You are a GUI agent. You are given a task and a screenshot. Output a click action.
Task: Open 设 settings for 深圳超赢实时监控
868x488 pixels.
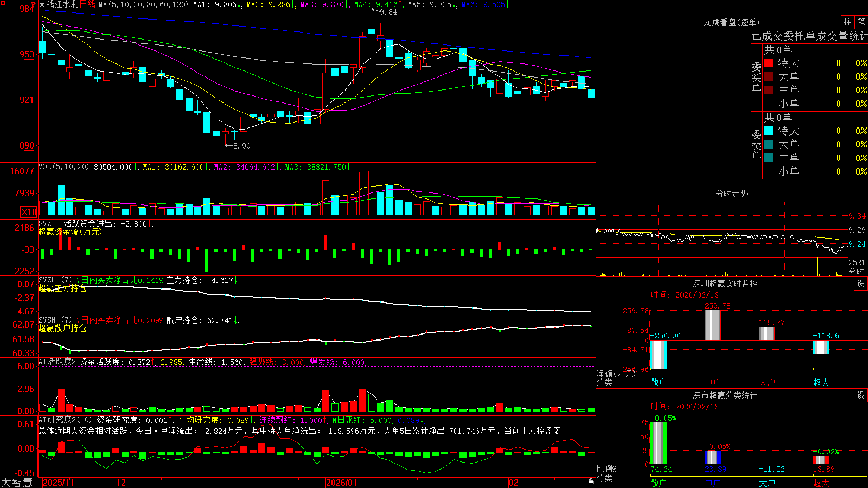[x=861, y=284]
